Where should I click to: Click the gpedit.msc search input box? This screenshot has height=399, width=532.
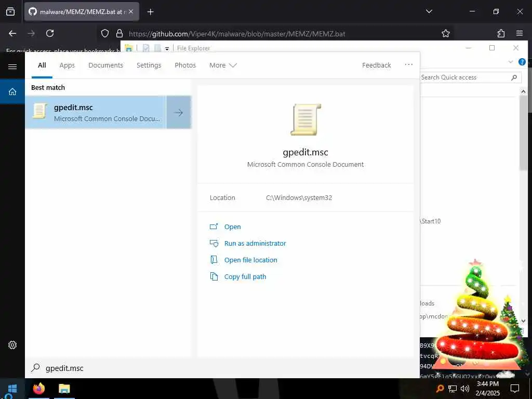tap(222, 368)
